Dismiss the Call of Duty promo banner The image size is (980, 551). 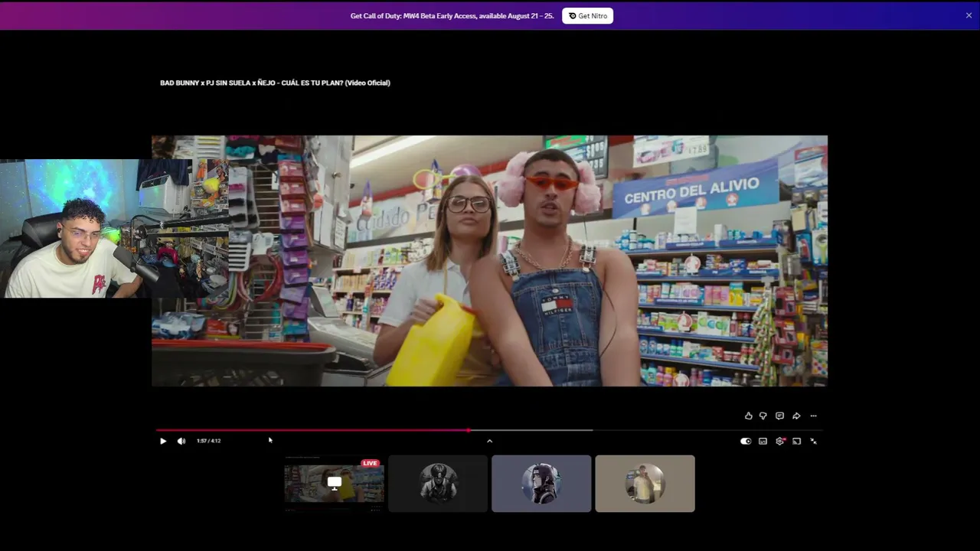coord(969,15)
